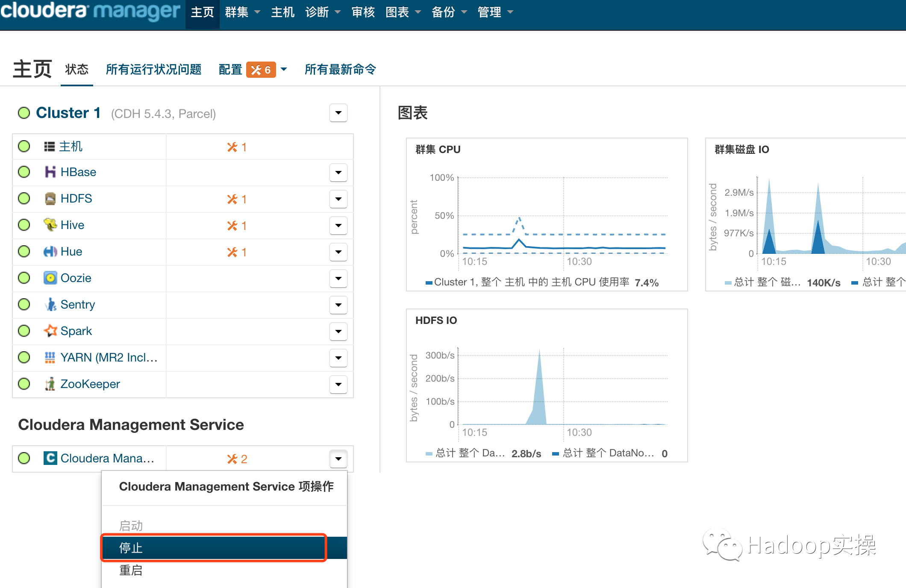Click the HBase service icon
Viewport: 906px width, 588px height.
tap(50, 172)
